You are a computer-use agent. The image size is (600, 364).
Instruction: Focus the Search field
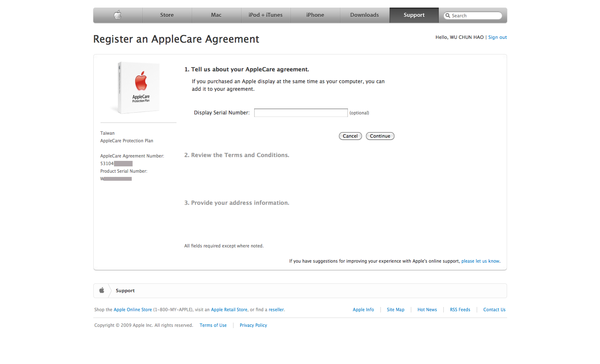[473, 16]
